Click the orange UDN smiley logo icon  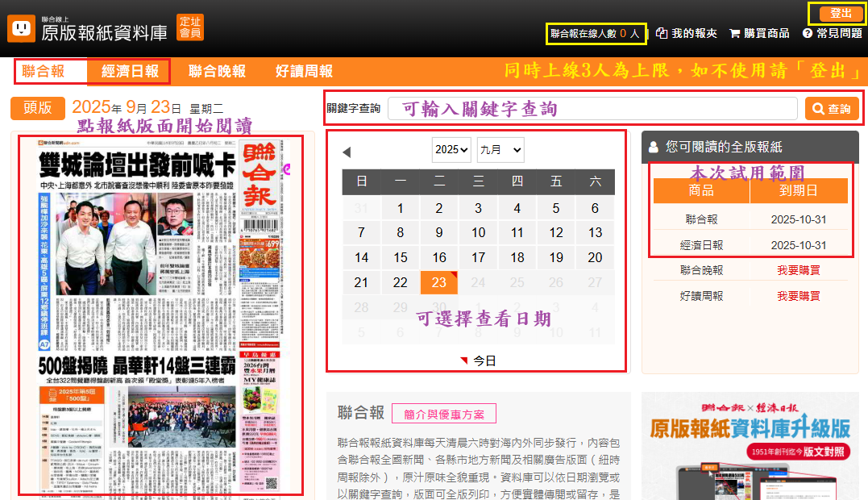point(21,28)
